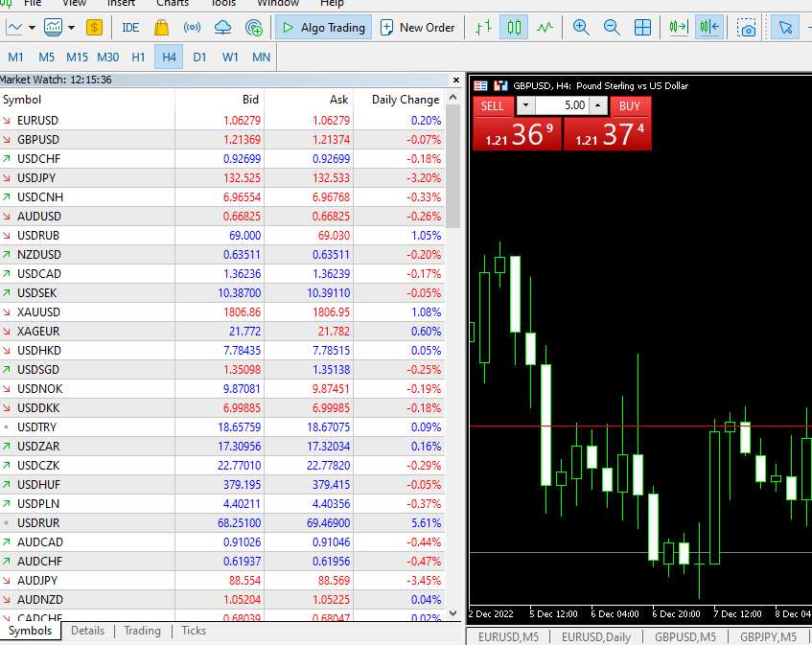The image size is (812, 645).
Task: Switch chart to bar chart view
Action: pyautogui.click(x=485, y=28)
